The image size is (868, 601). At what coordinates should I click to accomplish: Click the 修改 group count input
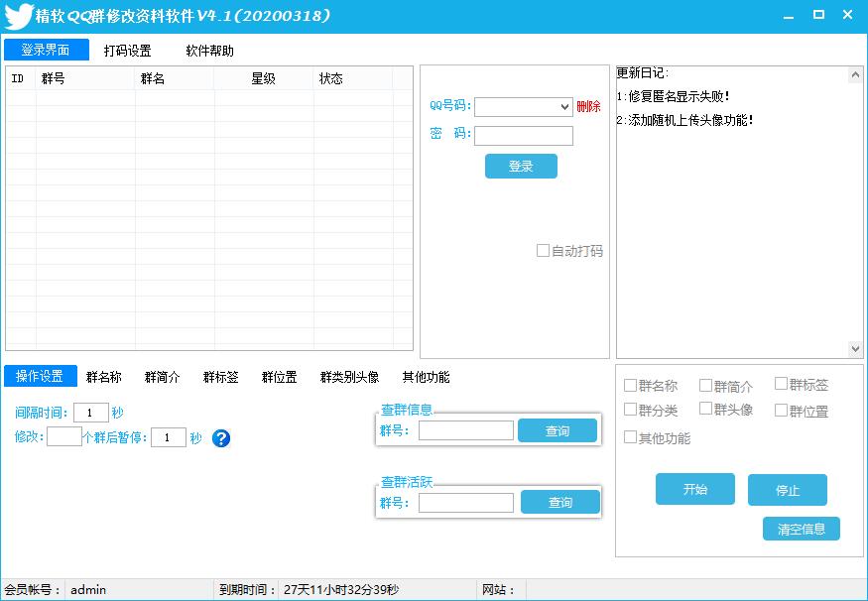[64, 436]
